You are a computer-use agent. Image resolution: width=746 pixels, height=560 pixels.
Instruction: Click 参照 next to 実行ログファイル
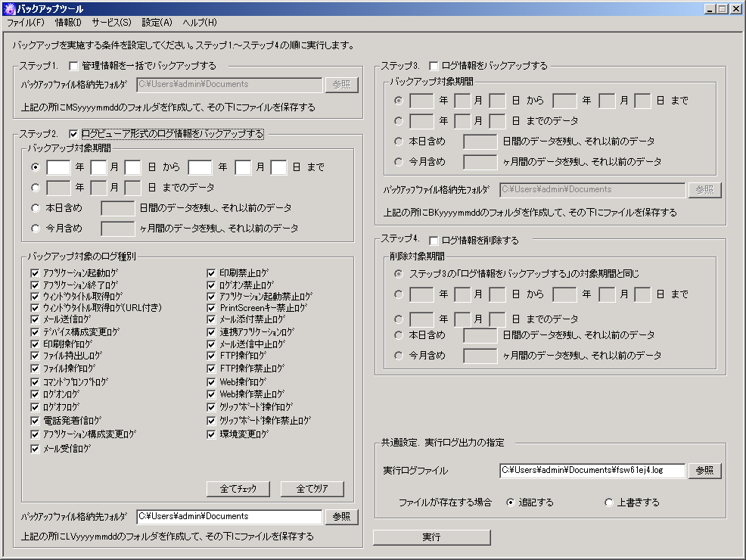pos(704,471)
